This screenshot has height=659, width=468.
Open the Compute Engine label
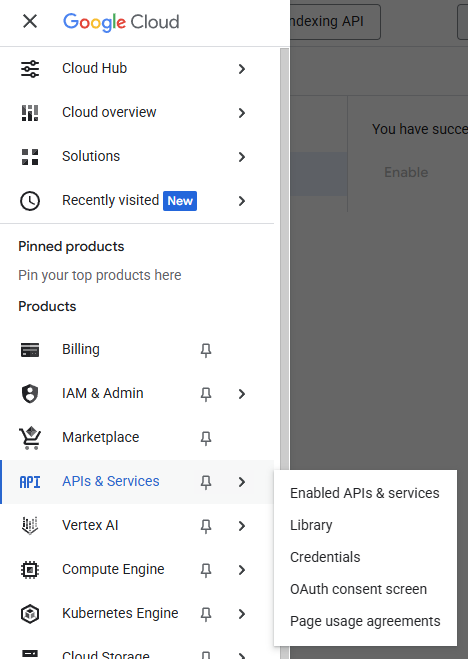[x=113, y=569]
